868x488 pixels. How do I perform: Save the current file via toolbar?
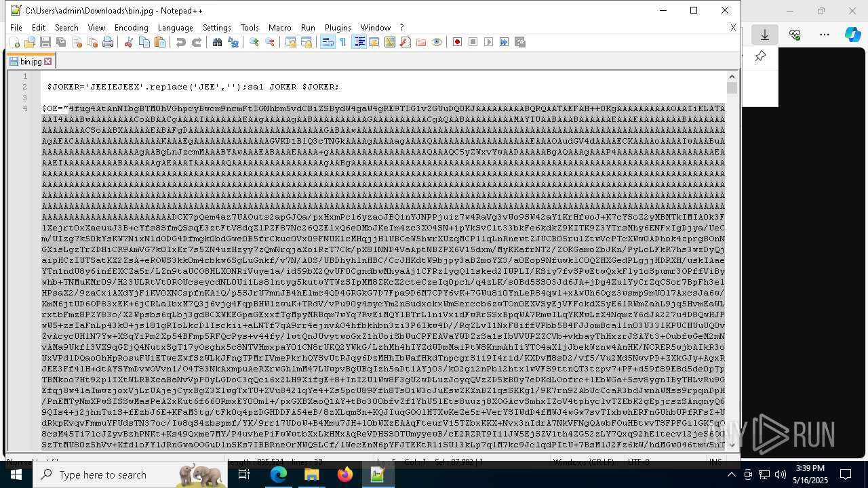[45, 42]
